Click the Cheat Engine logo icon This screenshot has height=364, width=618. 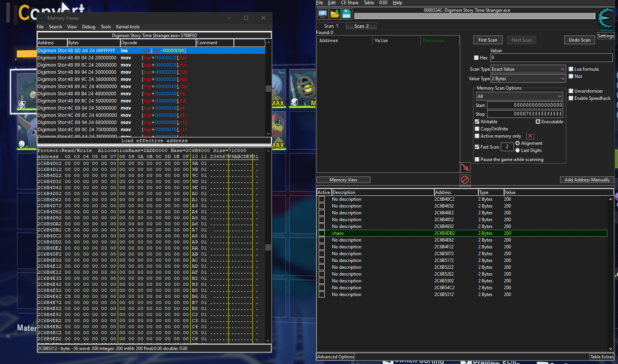pos(606,19)
